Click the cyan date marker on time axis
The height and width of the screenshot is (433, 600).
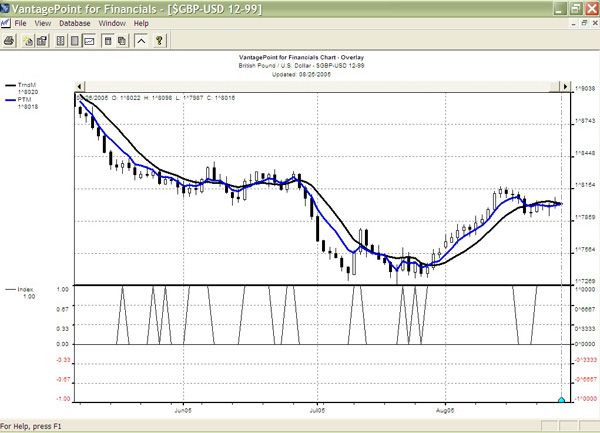[x=561, y=400]
